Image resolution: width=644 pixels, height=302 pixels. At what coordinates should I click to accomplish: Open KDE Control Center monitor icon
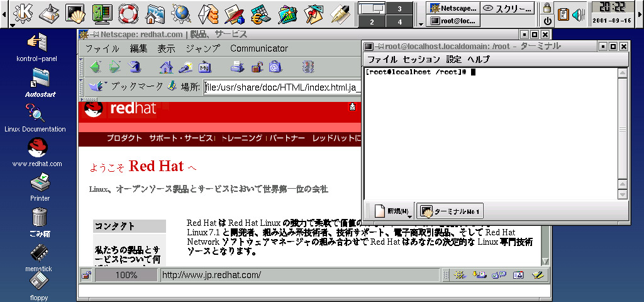pos(101,14)
